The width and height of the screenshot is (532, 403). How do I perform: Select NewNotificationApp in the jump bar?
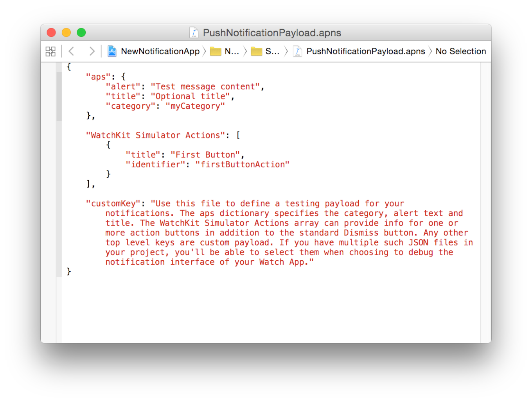(x=160, y=51)
